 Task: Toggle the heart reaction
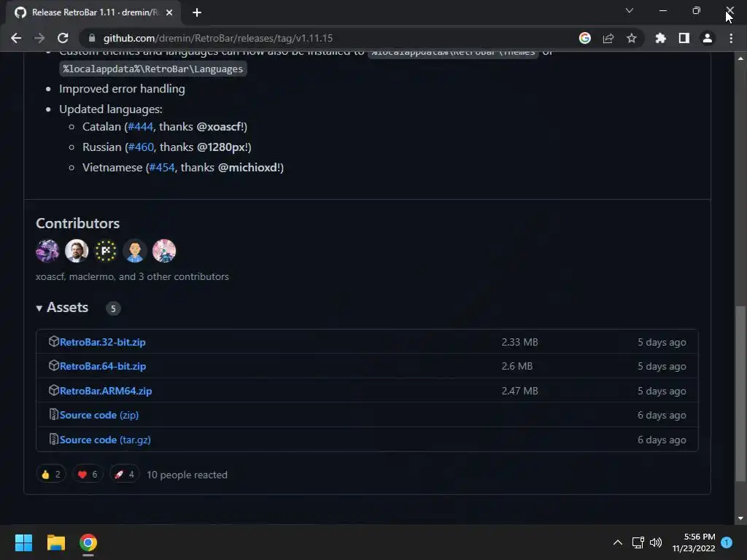[88, 474]
